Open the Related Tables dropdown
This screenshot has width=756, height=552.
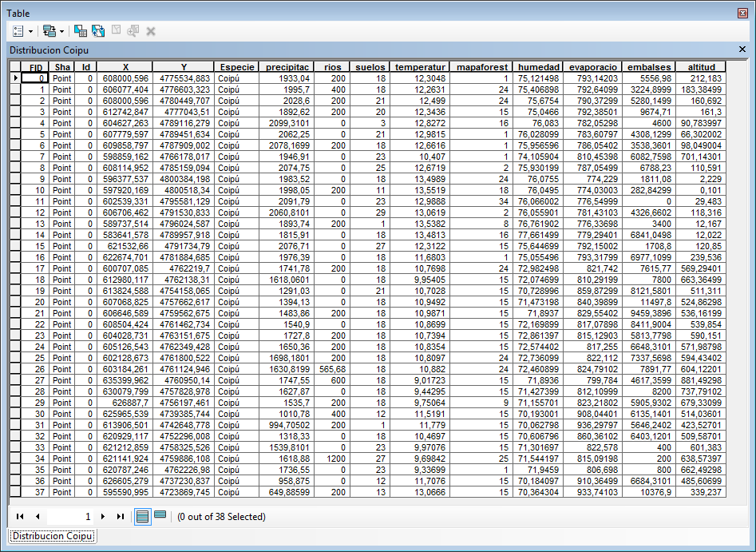click(x=53, y=31)
